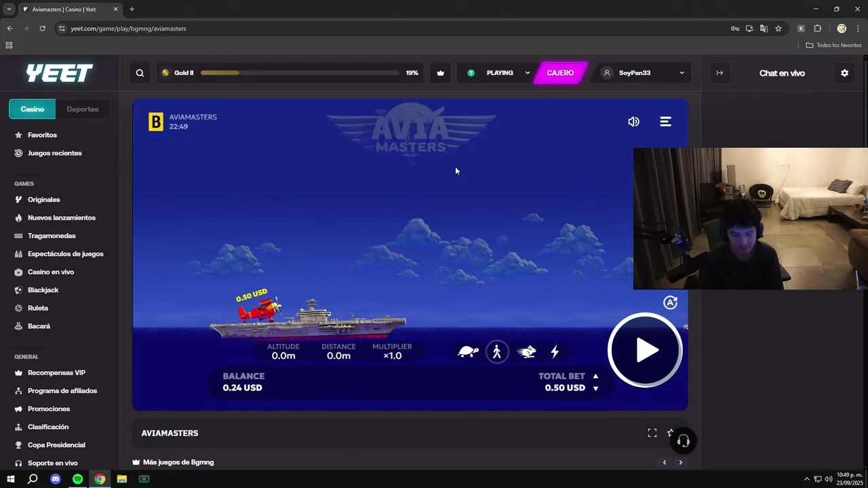Viewport: 868px width, 488px height.
Task: Open Originales games category
Action: pos(43,200)
